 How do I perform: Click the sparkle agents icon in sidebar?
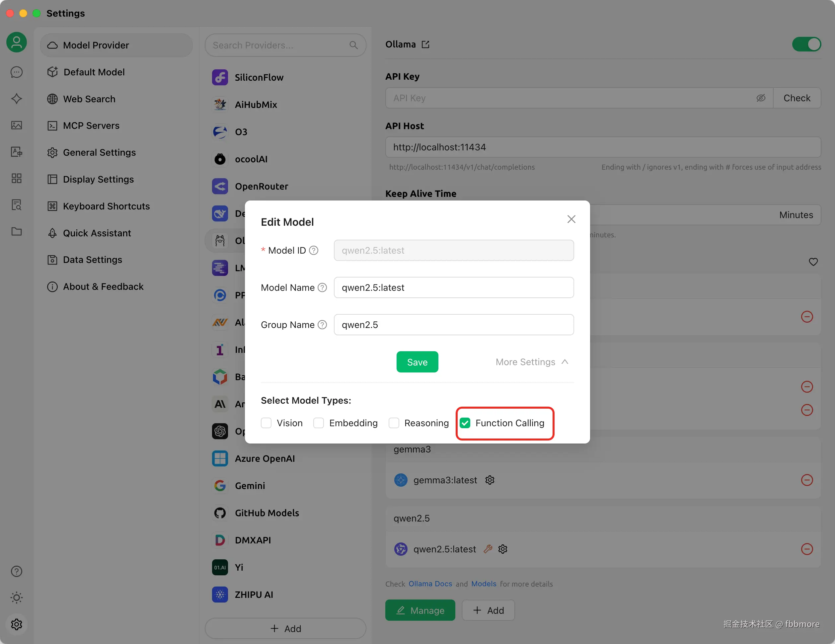17,99
